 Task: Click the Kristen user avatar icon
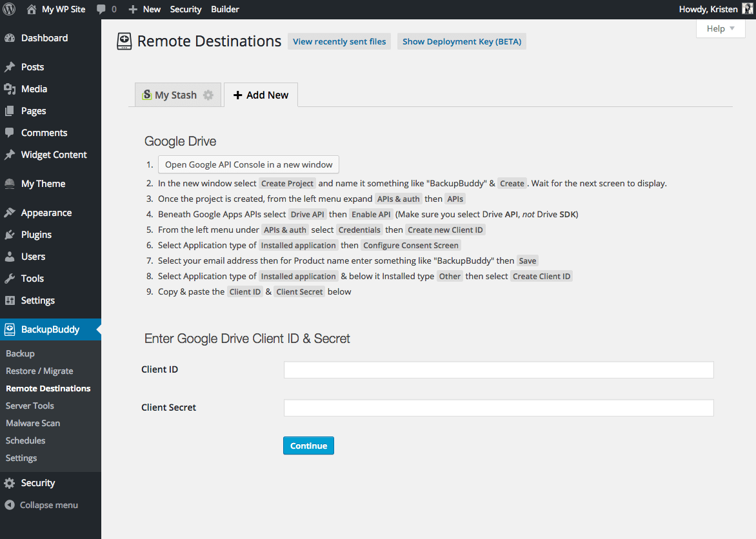click(748, 9)
